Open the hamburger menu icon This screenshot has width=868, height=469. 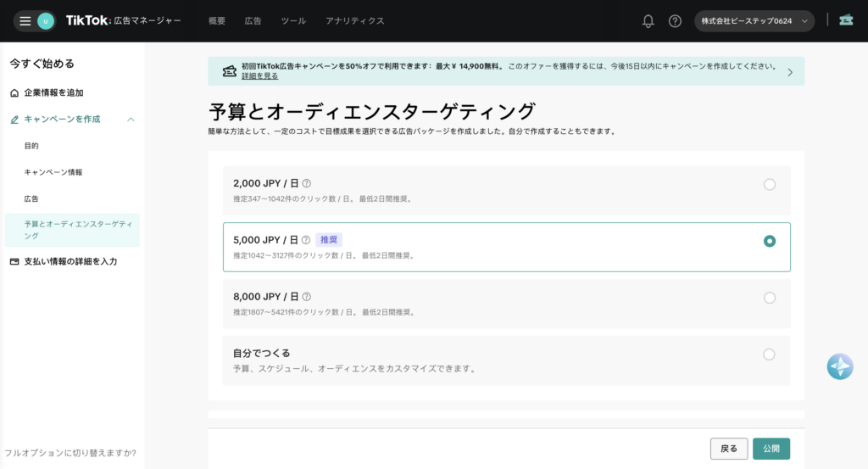pyautogui.click(x=25, y=21)
